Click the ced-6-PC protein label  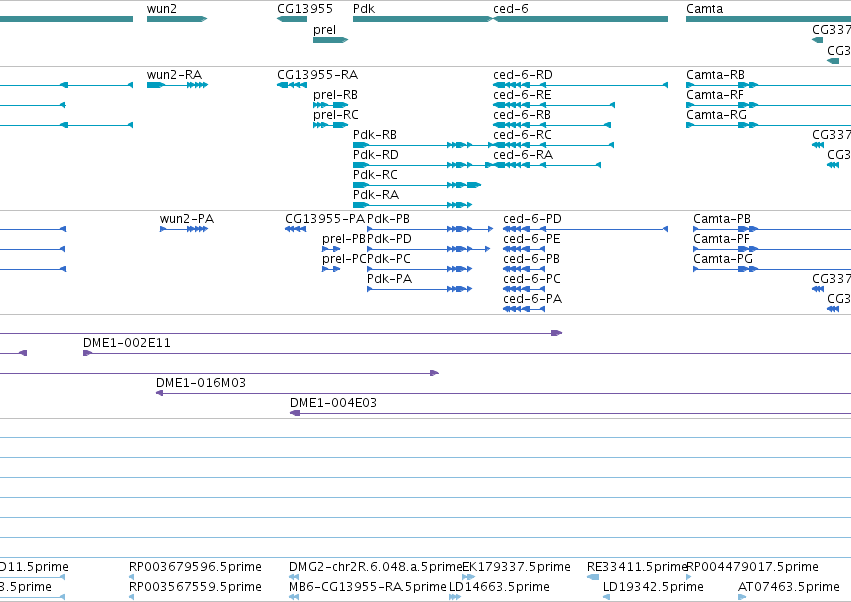click(x=532, y=279)
